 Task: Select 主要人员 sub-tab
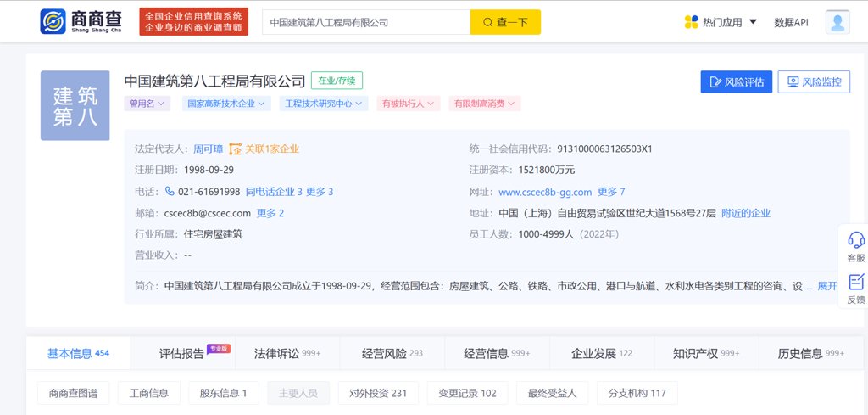click(x=298, y=393)
